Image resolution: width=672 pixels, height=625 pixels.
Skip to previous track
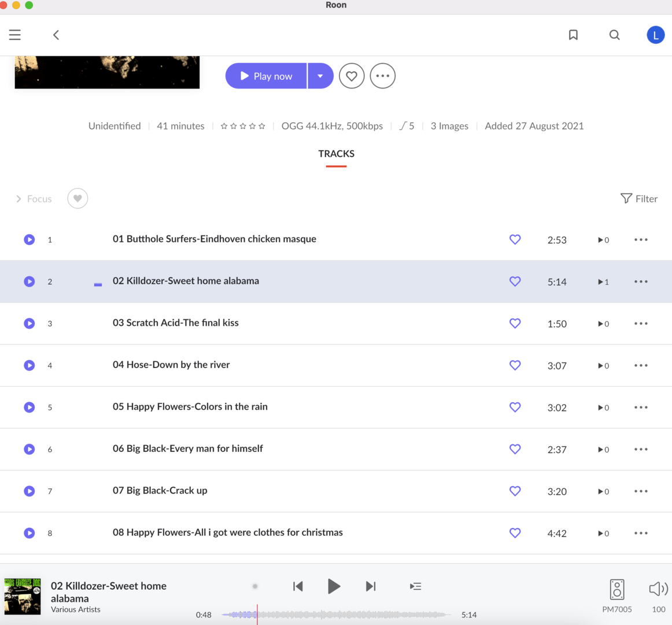click(298, 586)
